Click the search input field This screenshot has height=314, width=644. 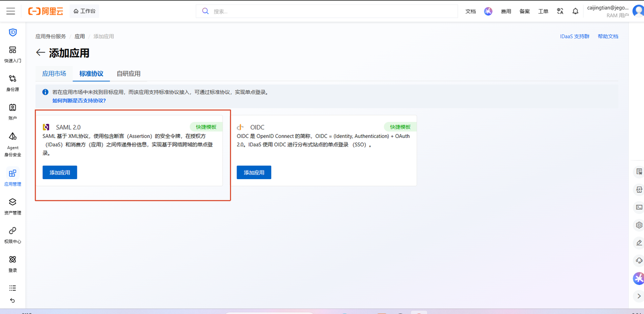point(327,11)
